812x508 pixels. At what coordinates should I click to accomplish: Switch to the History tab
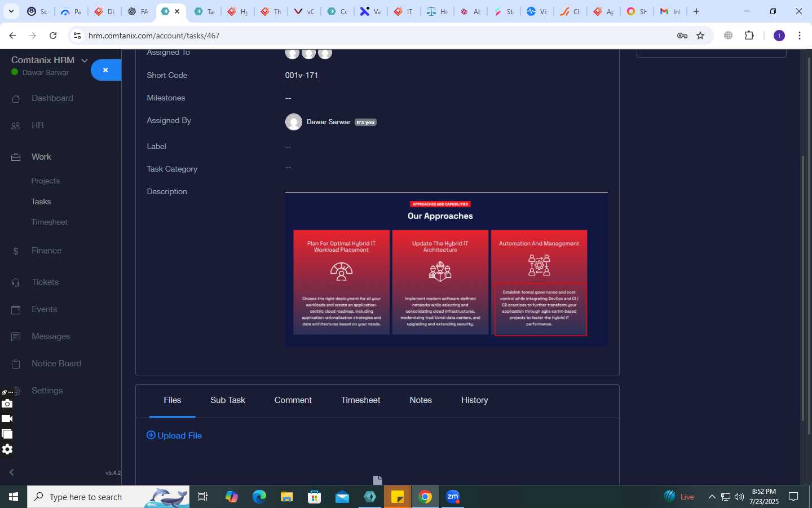(x=475, y=400)
